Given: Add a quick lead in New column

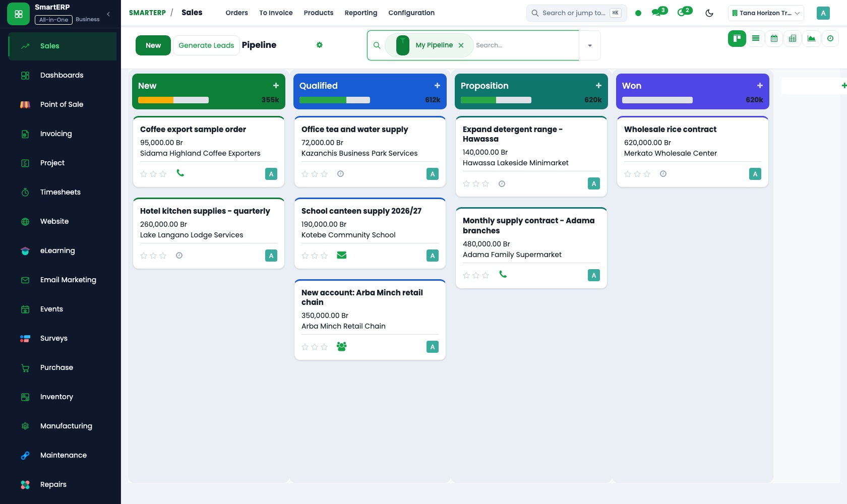Looking at the screenshot, I should click(276, 86).
